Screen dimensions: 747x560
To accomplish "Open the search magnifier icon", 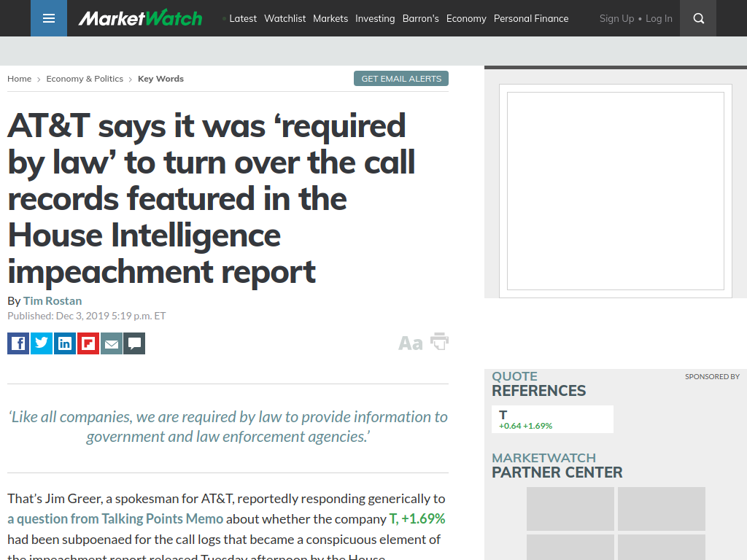I will click(x=698, y=18).
